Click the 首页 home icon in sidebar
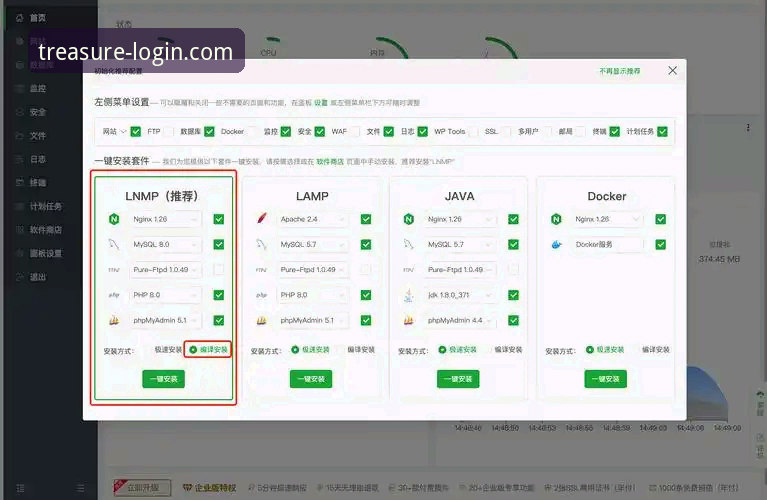The height and width of the screenshot is (500, 767). (x=20, y=18)
